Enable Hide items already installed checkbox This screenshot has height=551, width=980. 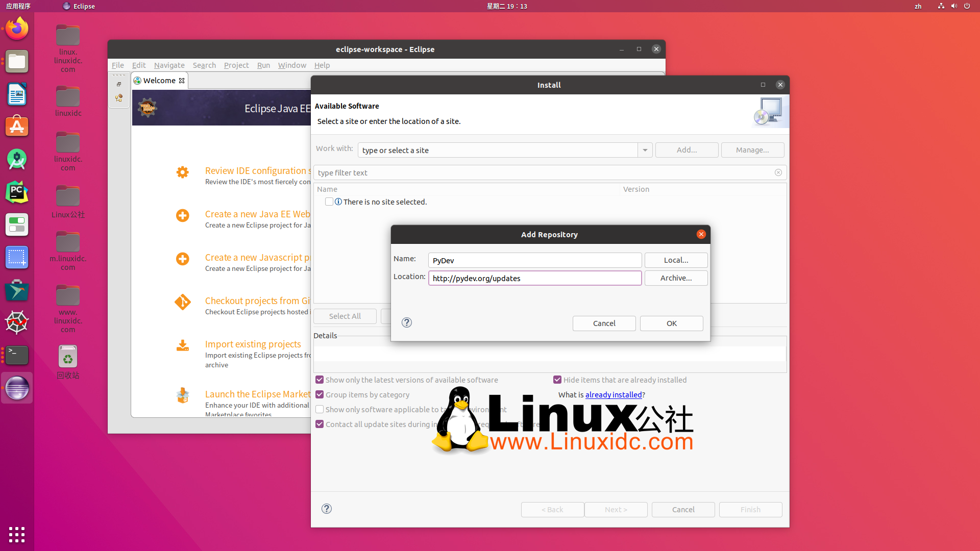557,380
